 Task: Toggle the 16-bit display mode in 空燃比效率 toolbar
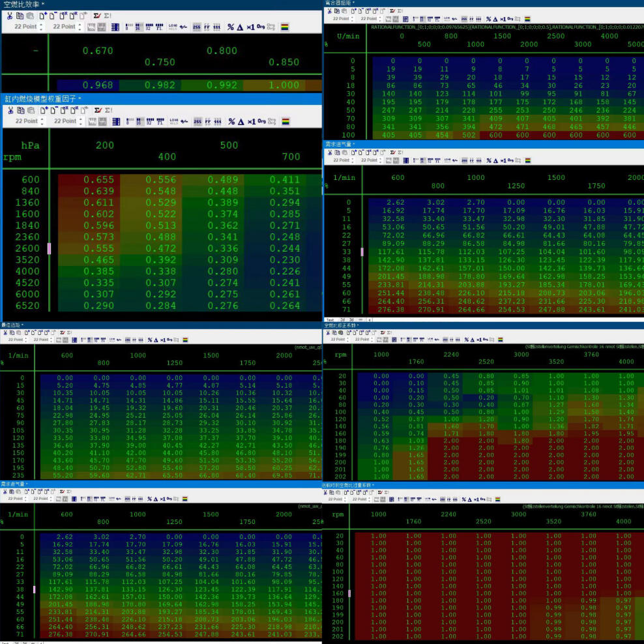138,27
